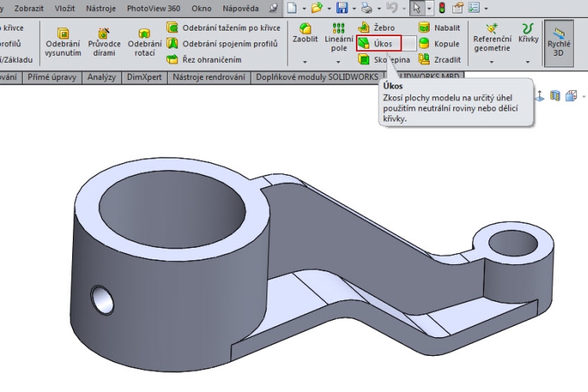Switch to the DimXpert tab
588x392 pixels.
(144, 78)
